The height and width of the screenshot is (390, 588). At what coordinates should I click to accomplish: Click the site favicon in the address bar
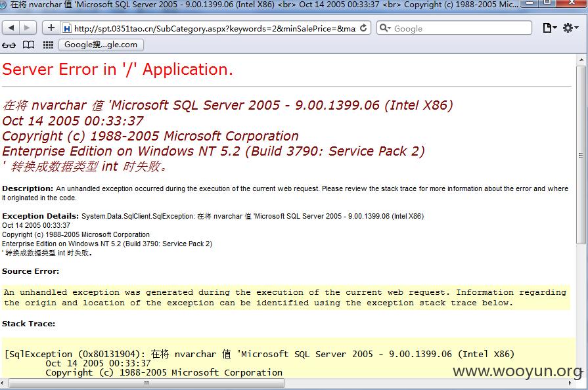point(67,28)
